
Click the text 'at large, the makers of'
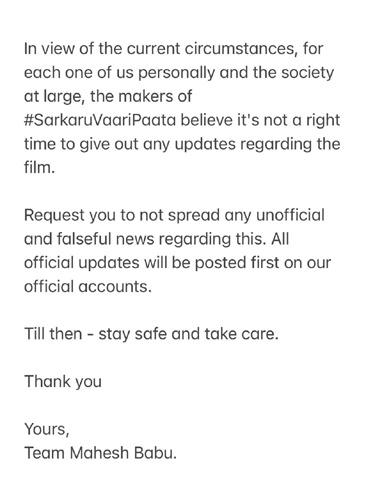[x=108, y=97]
